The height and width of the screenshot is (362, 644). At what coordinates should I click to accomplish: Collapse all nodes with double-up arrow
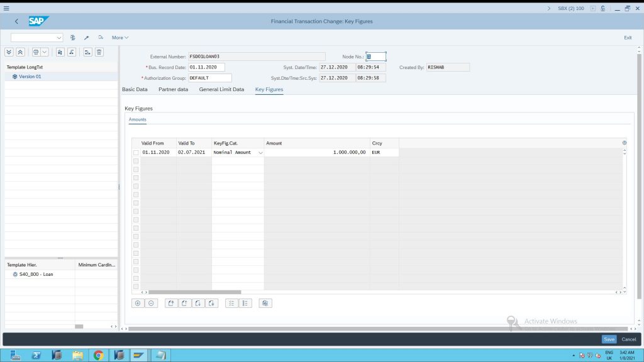pyautogui.click(x=20, y=52)
